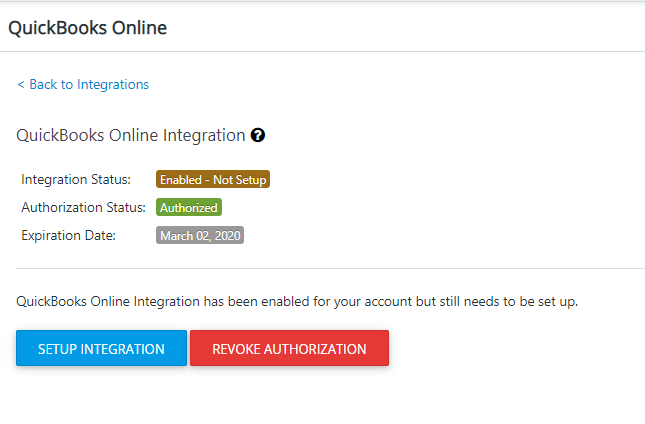Screen dimensions: 645x424
Task: Click the Setup Integration button
Action: (102, 348)
